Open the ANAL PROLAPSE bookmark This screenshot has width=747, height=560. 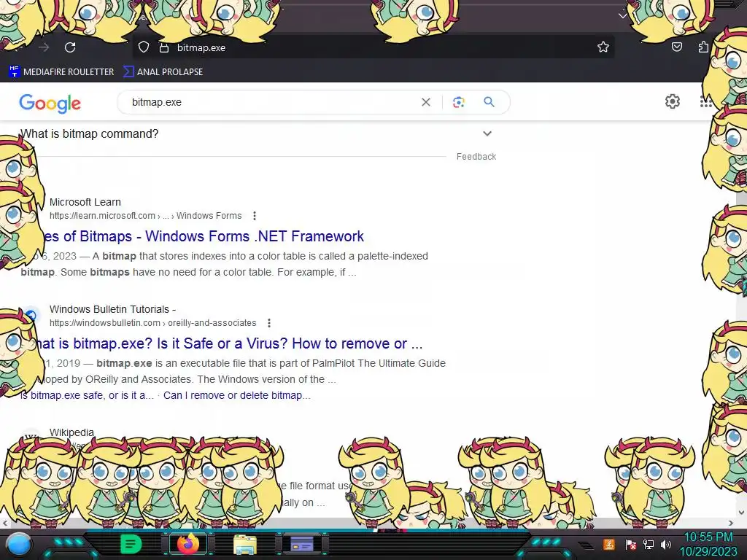pos(163,72)
